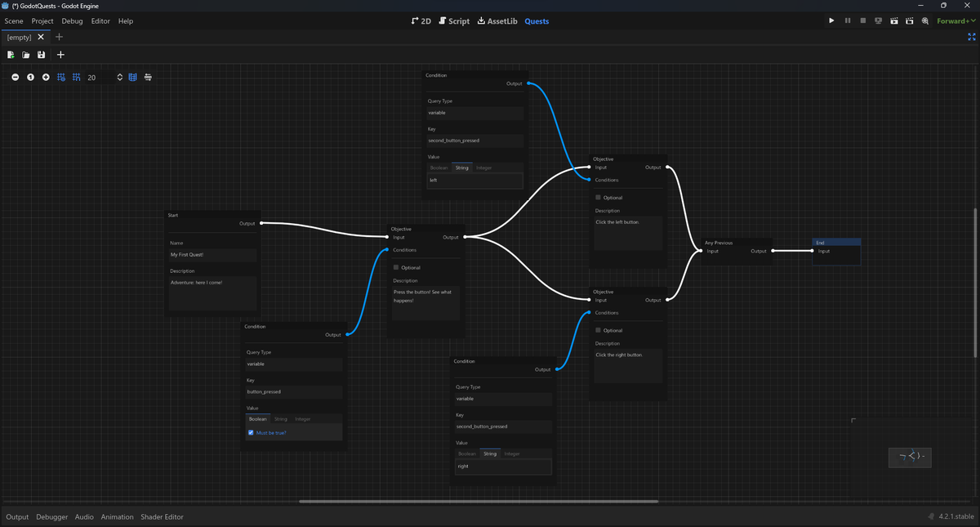The width and height of the screenshot is (980, 527).
Task: Open Movie Maker mode icon
Action: pyautogui.click(x=924, y=20)
